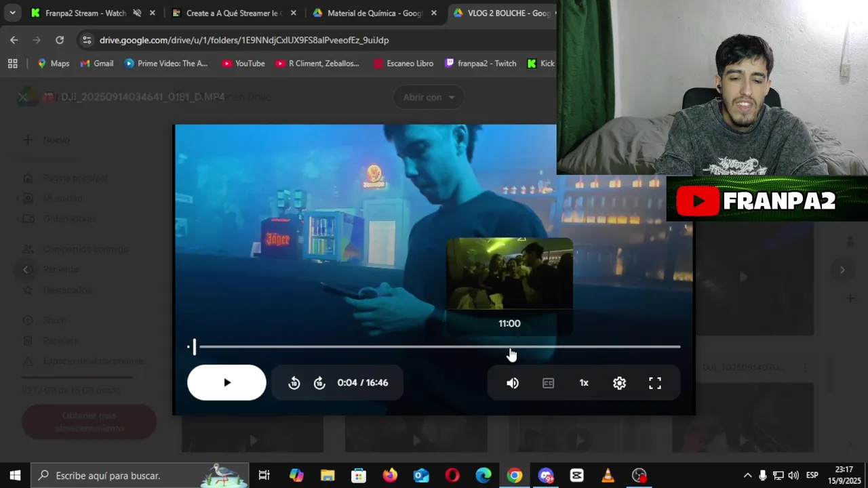Open the Escaneo Libro bookmark
The height and width of the screenshot is (488, 868).
[x=403, y=63]
